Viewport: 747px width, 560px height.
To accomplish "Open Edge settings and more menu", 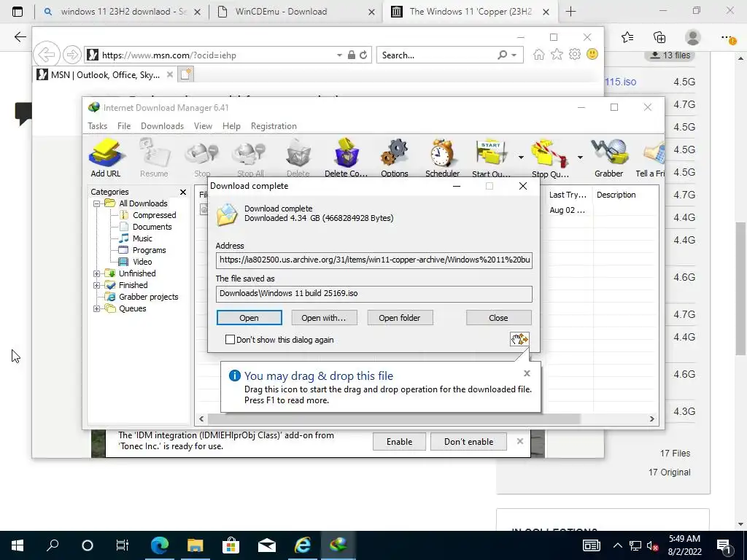I will pyautogui.click(x=727, y=37).
